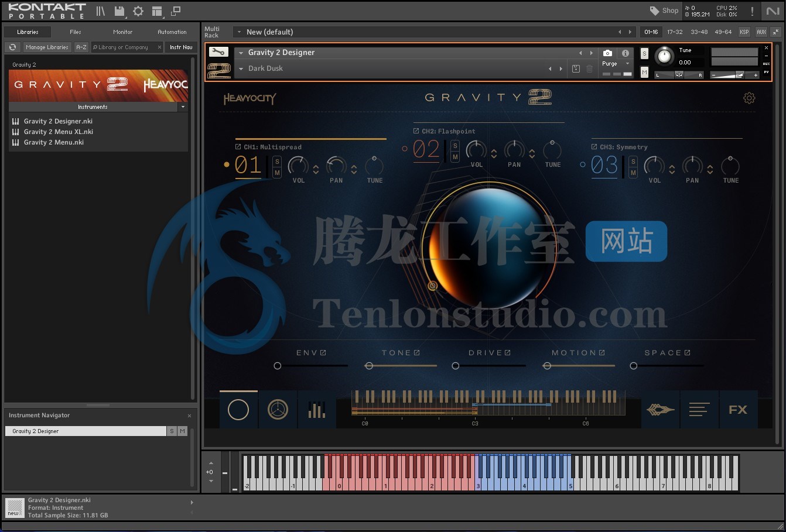Solo channel 01
The height and width of the screenshot is (532, 786).
click(x=277, y=161)
